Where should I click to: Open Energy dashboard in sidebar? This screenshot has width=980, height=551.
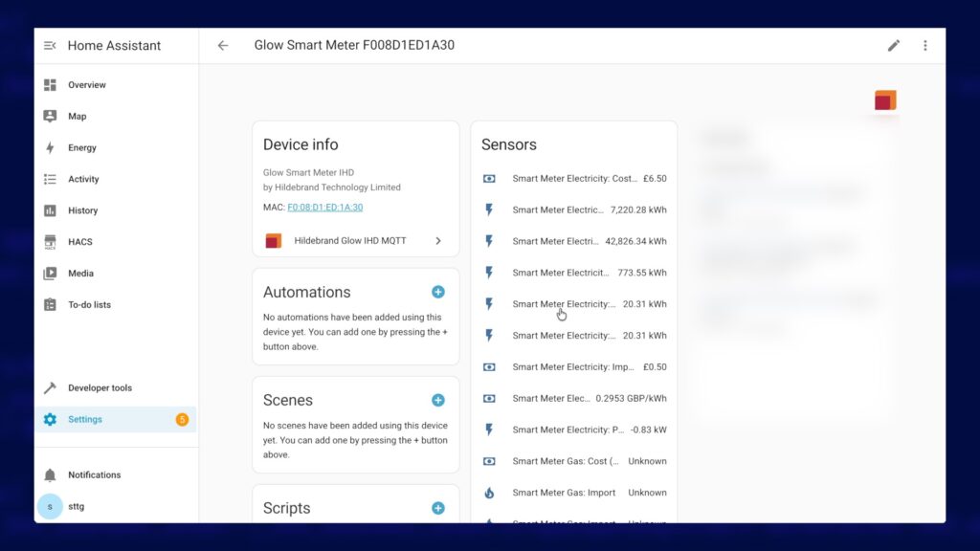click(x=81, y=148)
